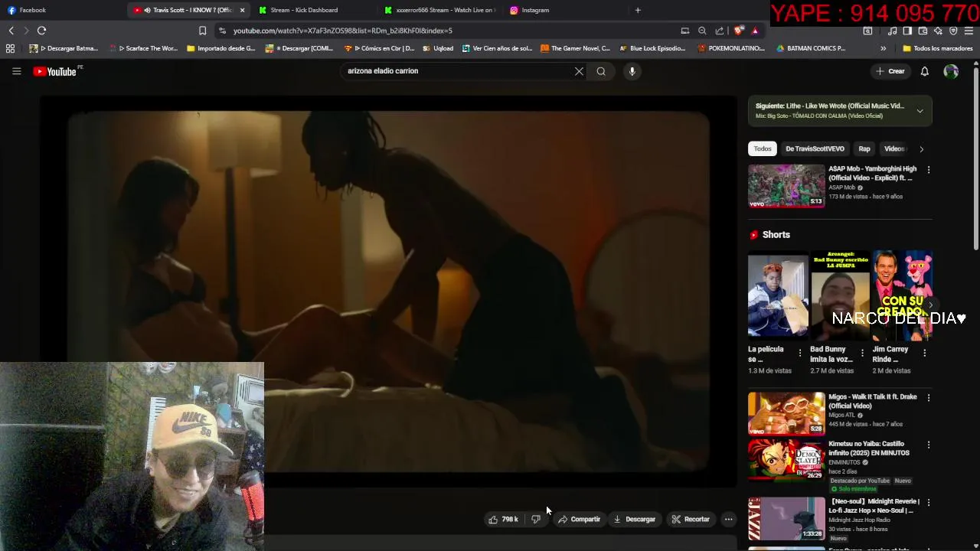Select the Rap filter chip
The height and width of the screenshot is (551, 980).
tap(864, 148)
